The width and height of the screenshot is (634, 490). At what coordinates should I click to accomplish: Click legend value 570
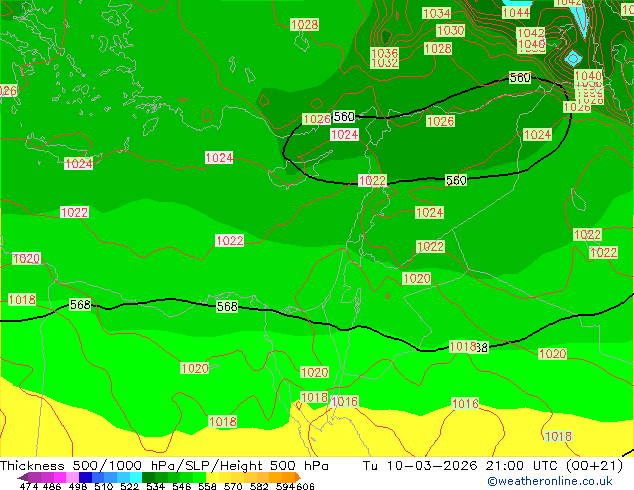coord(233,486)
